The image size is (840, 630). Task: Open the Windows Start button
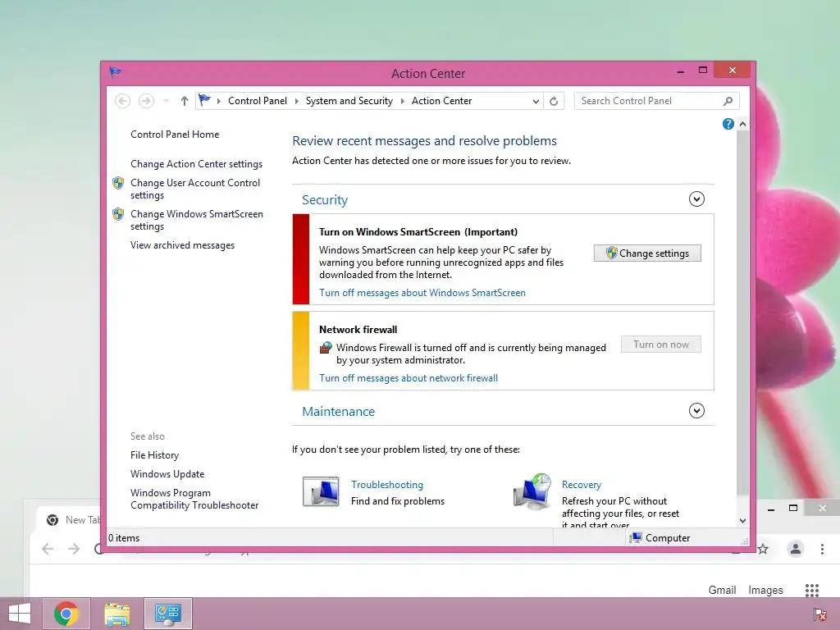point(20,614)
